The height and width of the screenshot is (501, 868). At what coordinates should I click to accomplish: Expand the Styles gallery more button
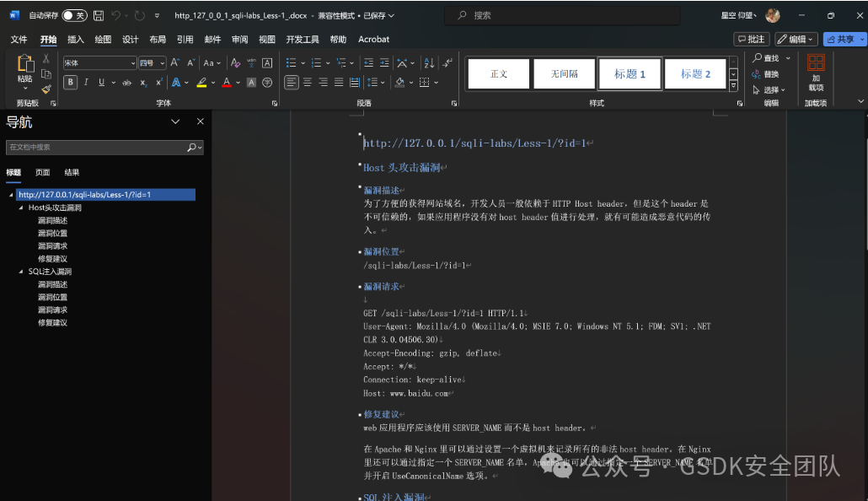click(x=733, y=85)
